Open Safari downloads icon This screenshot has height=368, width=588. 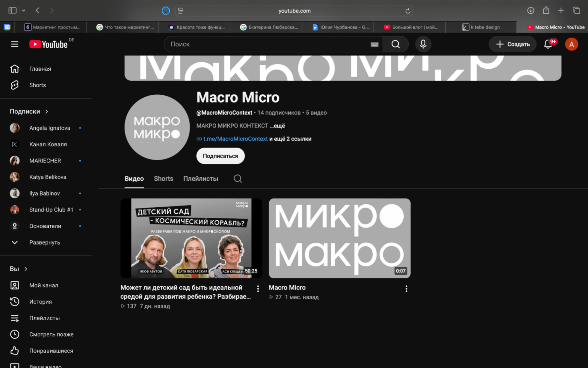click(531, 11)
